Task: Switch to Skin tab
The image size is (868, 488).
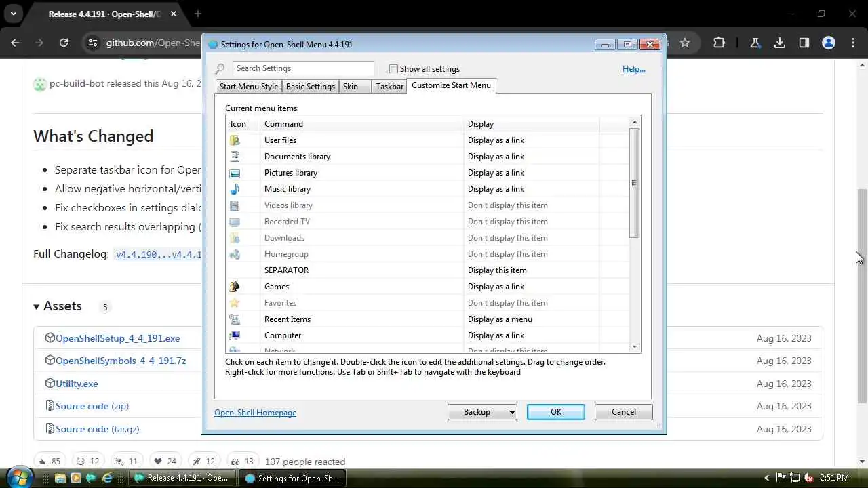Action: [355, 87]
